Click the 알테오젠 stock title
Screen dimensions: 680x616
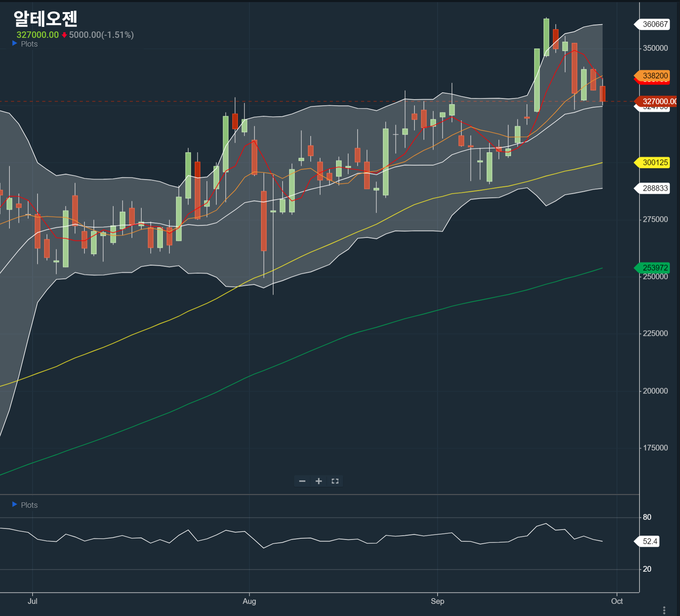point(45,18)
